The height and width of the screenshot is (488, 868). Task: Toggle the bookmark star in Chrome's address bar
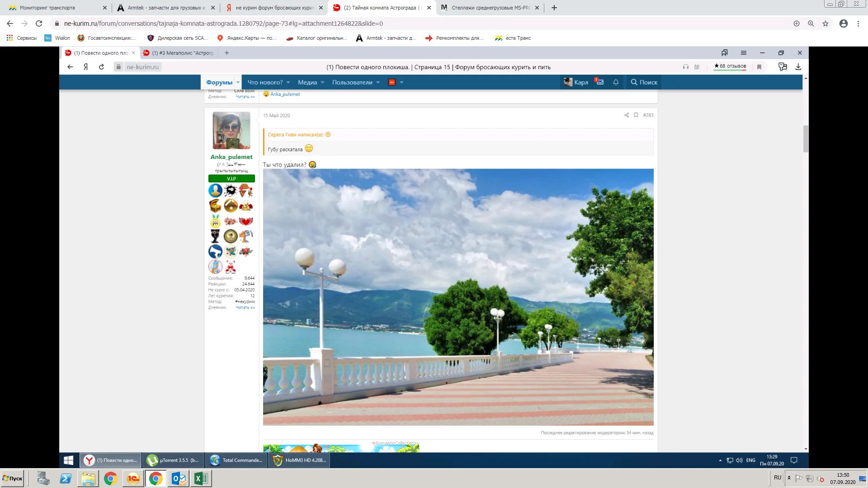pos(826,23)
